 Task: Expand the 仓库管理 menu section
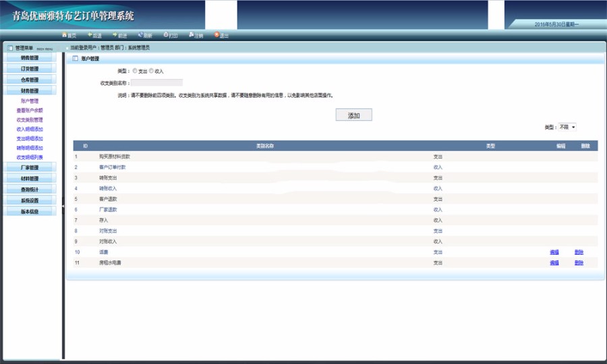click(x=30, y=80)
